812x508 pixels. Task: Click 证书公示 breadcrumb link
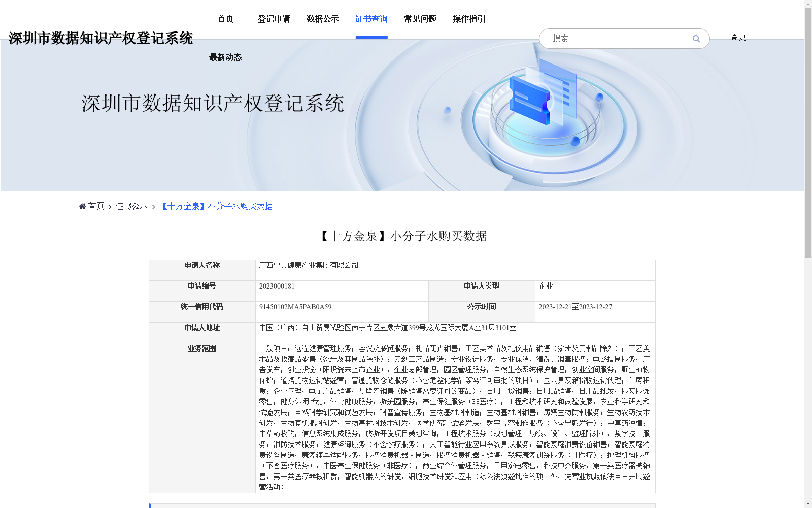pos(132,206)
